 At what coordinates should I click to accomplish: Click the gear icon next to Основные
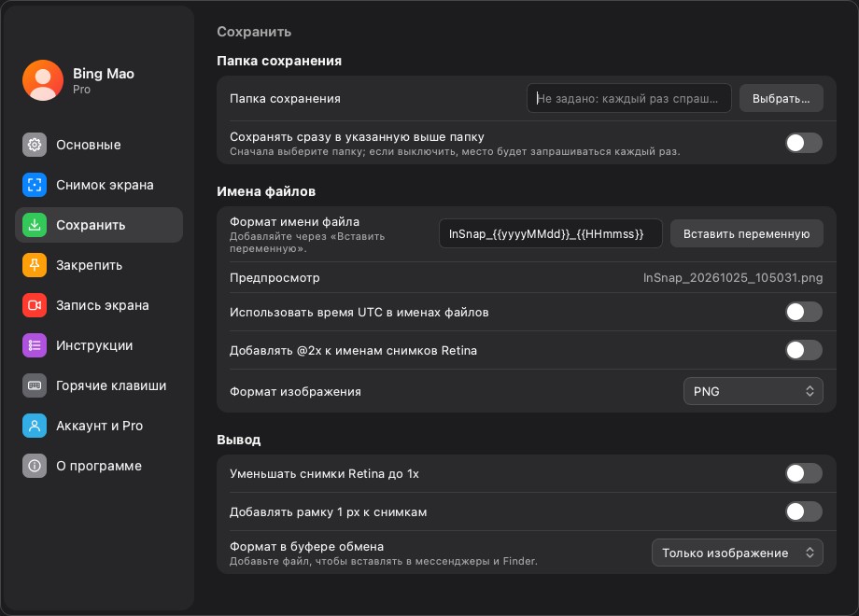tap(35, 145)
